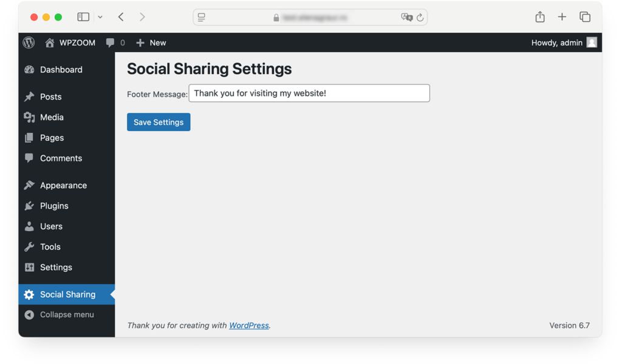Reload the page from the address bar
The width and height of the screenshot is (622, 364).
(x=420, y=17)
